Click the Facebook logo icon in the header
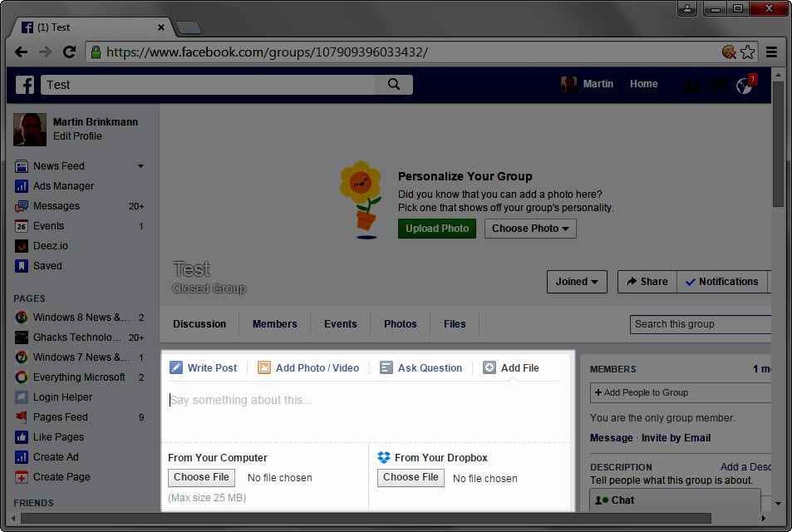The height and width of the screenshot is (532, 792). [25, 85]
